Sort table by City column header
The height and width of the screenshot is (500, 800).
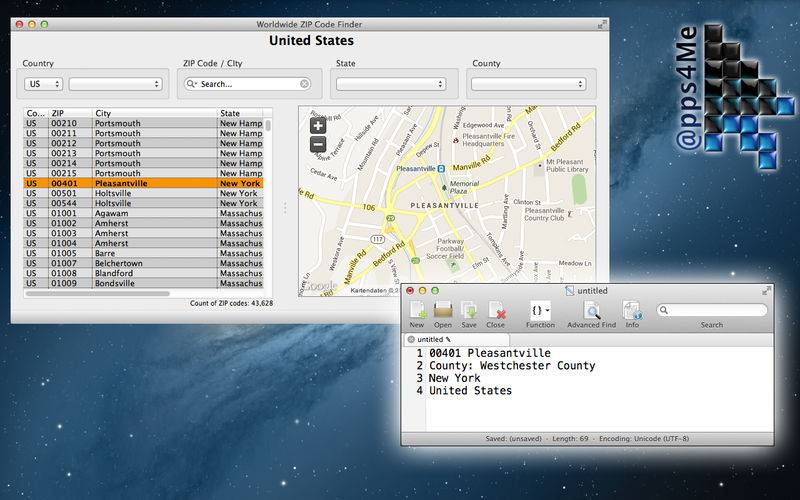pyautogui.click(x=155, y=113)
